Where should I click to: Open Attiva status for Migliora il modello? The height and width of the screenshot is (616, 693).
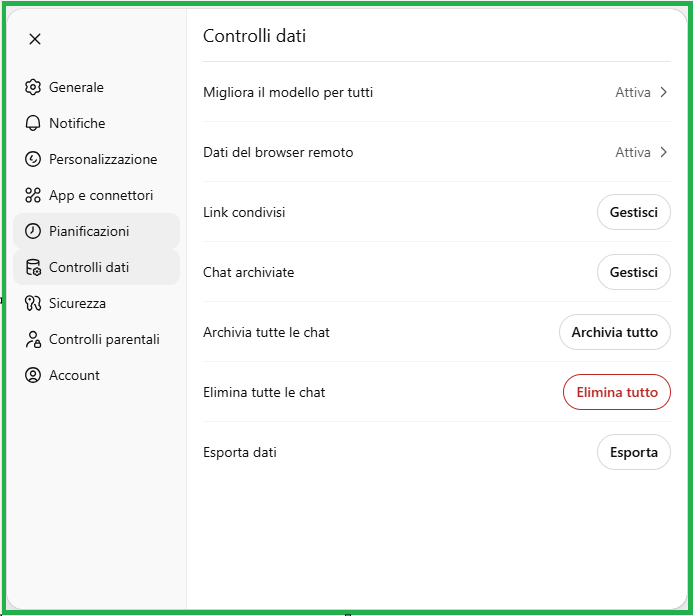[632, 92]
